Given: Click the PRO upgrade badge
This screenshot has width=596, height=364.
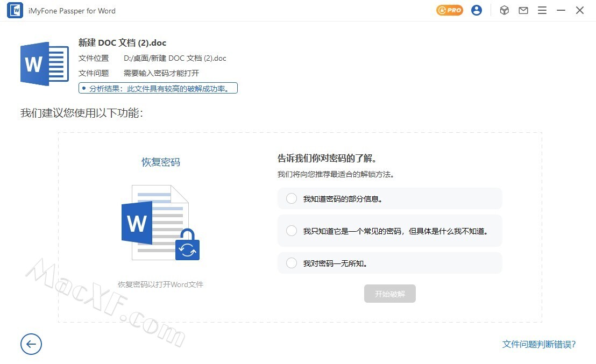Looking at the screenshot, I should coord(449,10).
